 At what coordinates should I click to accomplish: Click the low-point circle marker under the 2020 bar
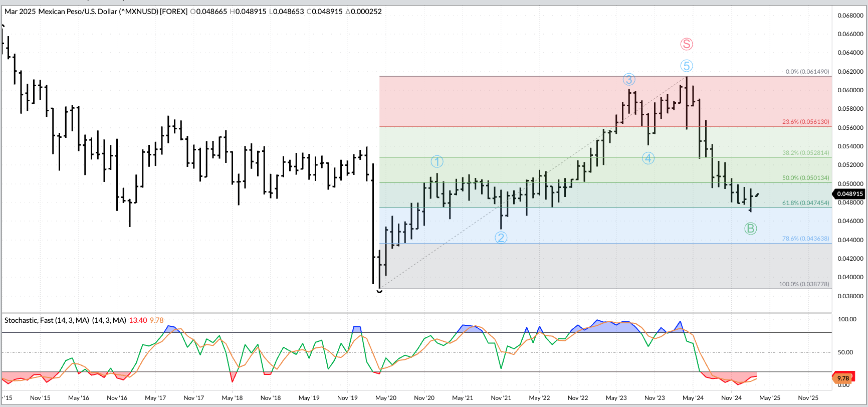tap(379, 290)
